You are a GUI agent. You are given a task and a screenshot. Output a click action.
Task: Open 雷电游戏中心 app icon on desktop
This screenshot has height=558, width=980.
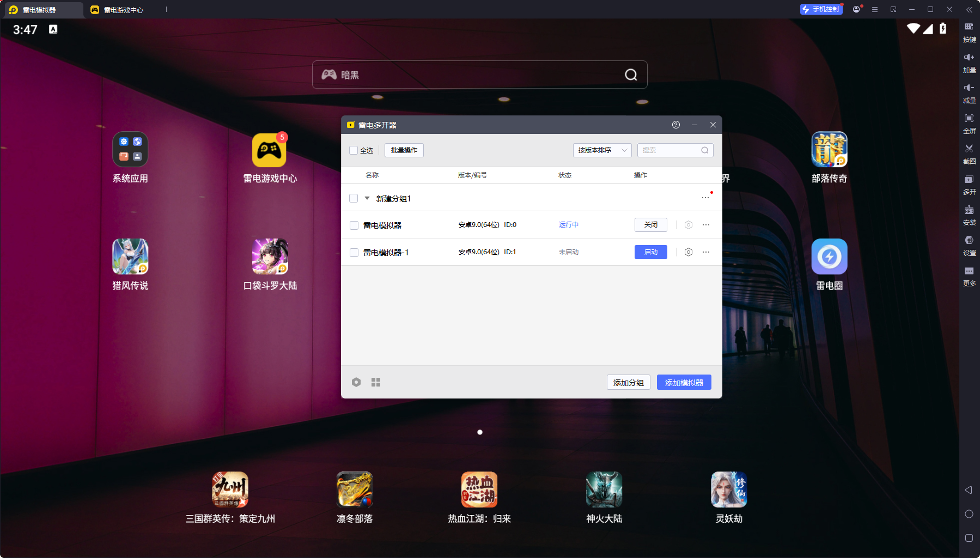(x=269, y=150)
